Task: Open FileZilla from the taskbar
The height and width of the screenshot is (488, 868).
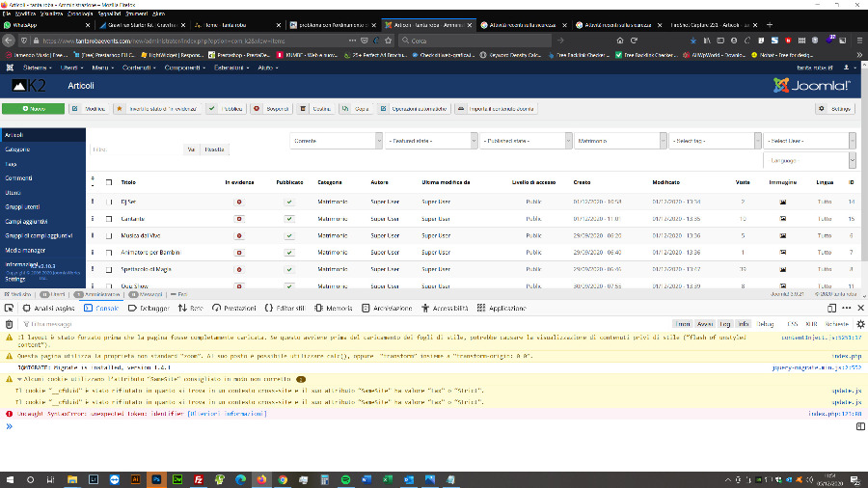Action: point(198,479)
